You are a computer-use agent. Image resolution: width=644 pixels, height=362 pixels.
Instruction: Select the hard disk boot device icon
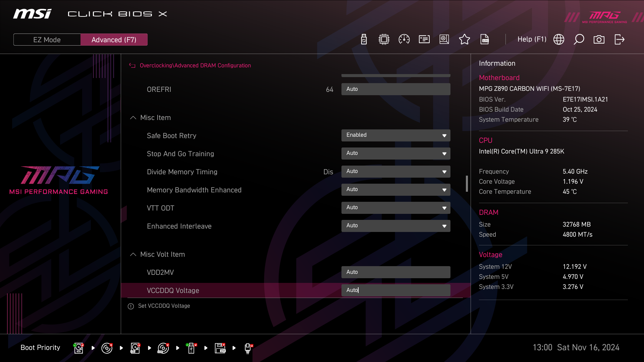point(78,348)
